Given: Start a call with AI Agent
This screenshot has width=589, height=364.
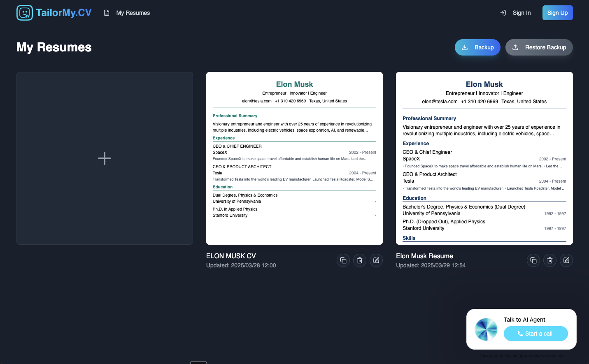Looking at the screenshot, I should point(535,334).
